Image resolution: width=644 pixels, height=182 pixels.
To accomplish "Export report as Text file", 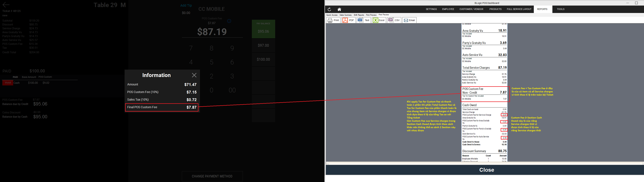I will [x=364, y=20].
